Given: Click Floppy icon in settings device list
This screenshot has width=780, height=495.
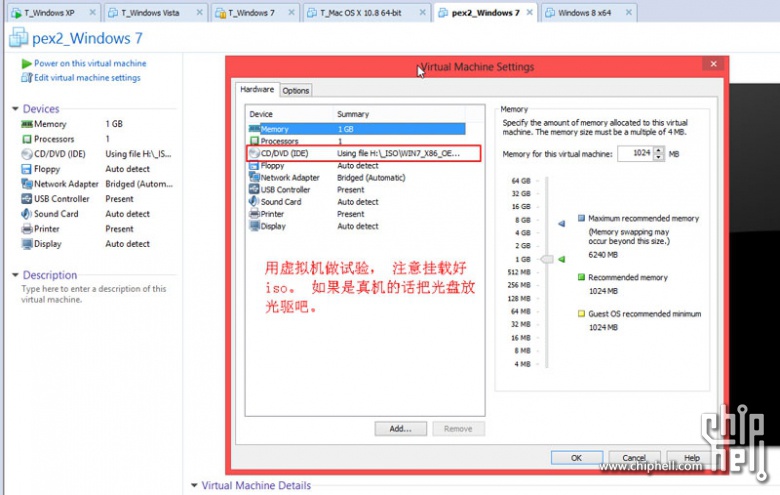Looking at the screenshot, I should point(254,166).
